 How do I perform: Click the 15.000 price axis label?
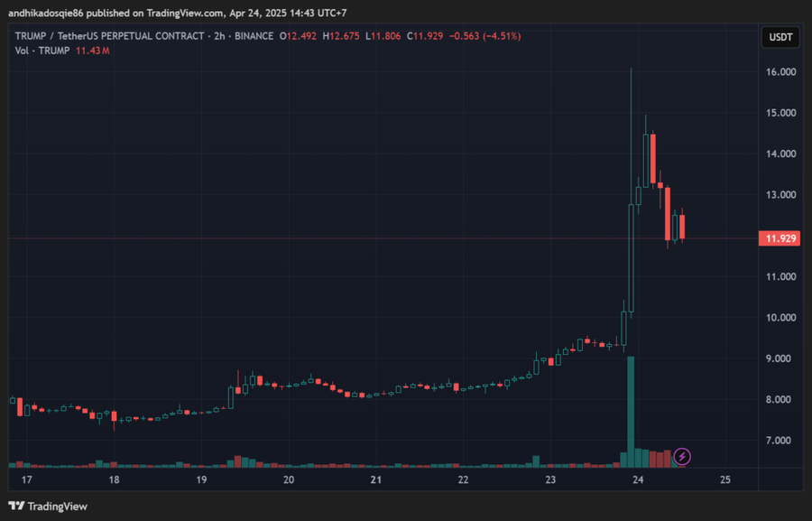click(781, 113)
